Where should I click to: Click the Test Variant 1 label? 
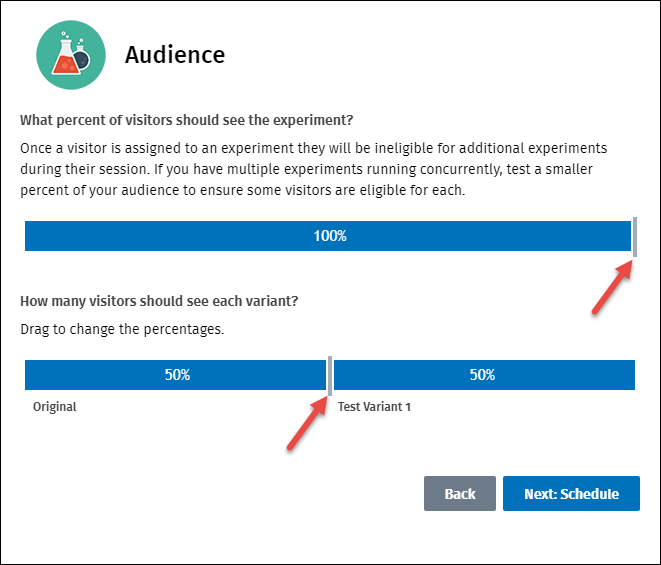click(374, 407)
